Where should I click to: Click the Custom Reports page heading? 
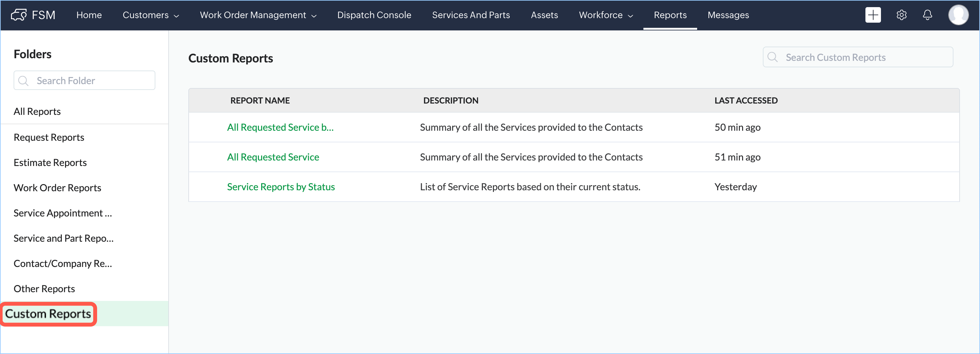click(x=230, y=58)
